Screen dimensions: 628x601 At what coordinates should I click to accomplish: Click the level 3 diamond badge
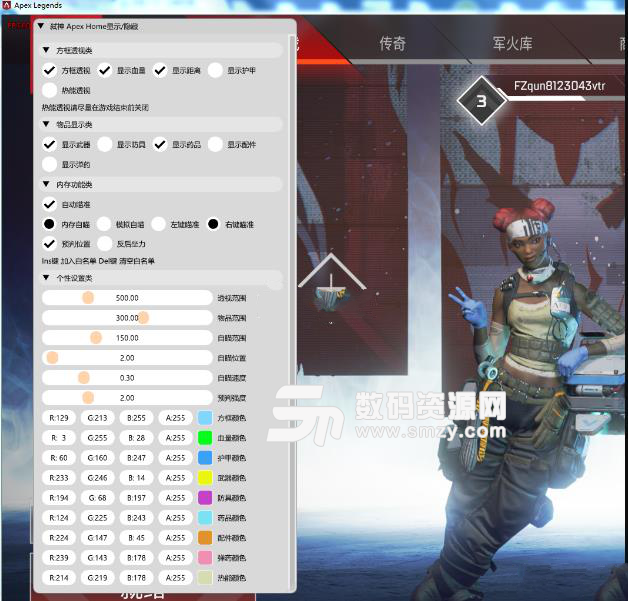click(x=481, y=101)
